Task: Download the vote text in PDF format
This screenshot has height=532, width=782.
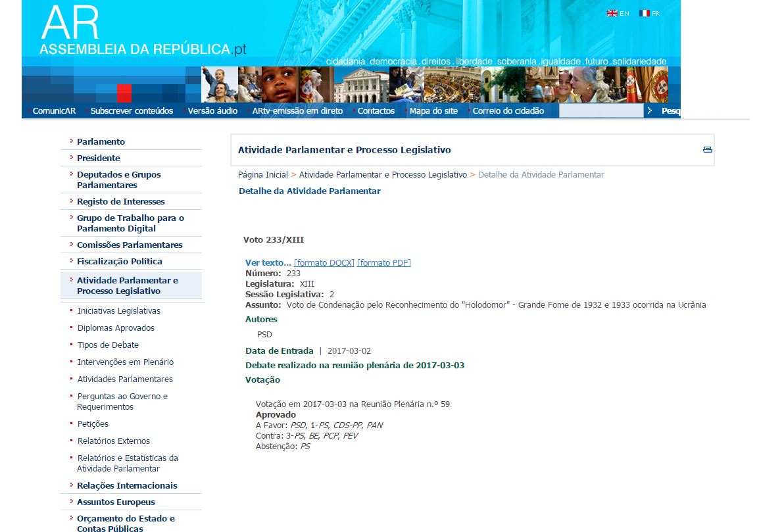Action: click(x=383, y=263)
